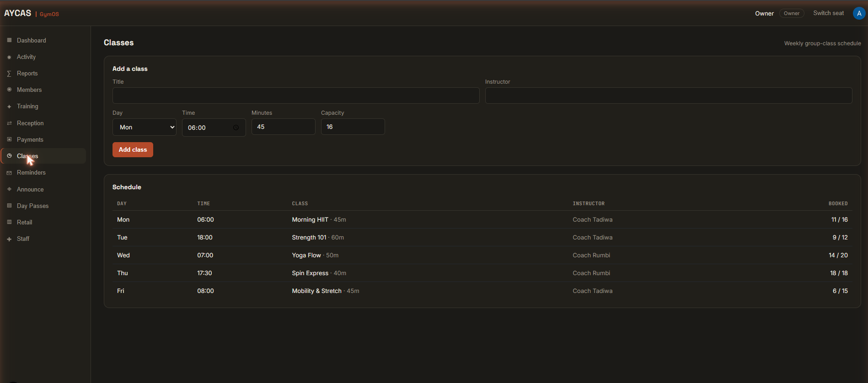Focus the class Title input field
The image size is (868, 383).
tap(296, 96)
